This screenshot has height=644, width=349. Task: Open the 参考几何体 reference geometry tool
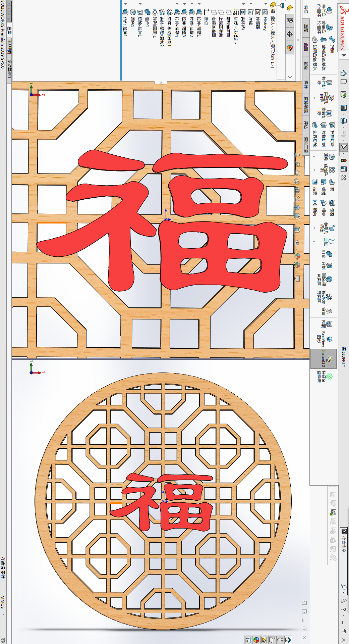point(327,229)
